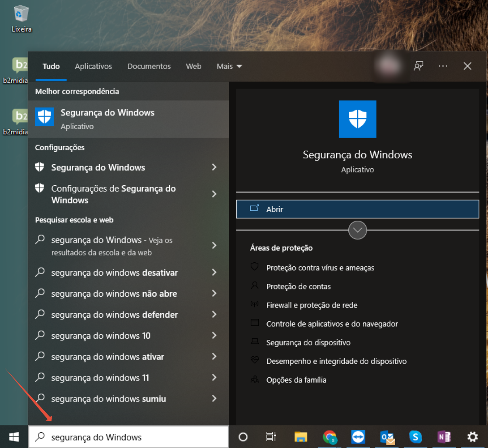Open Settings gear on the taskbar
Screen dimensions: 488x448
pyautogui.click(x=473, y=437)
